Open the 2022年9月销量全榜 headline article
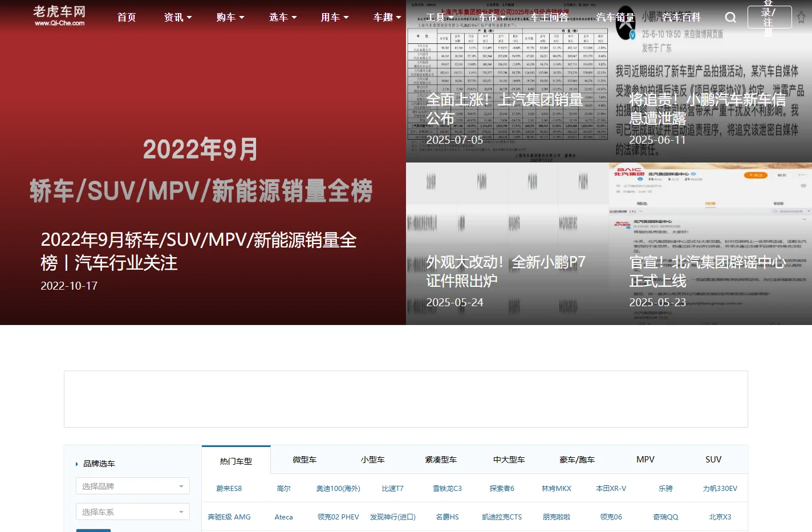Viewport: 812px width, 532px height. 198,251
